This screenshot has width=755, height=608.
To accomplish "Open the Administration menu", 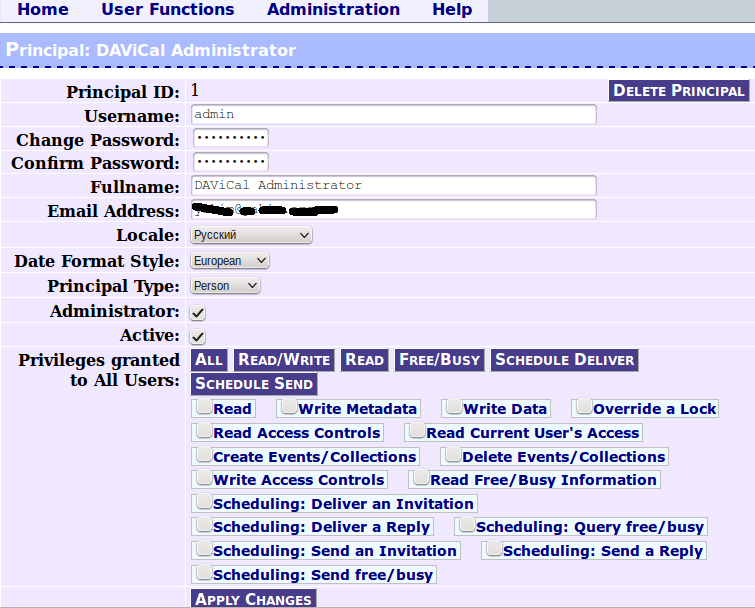I will pyautogui.click(x=333, y=10).
